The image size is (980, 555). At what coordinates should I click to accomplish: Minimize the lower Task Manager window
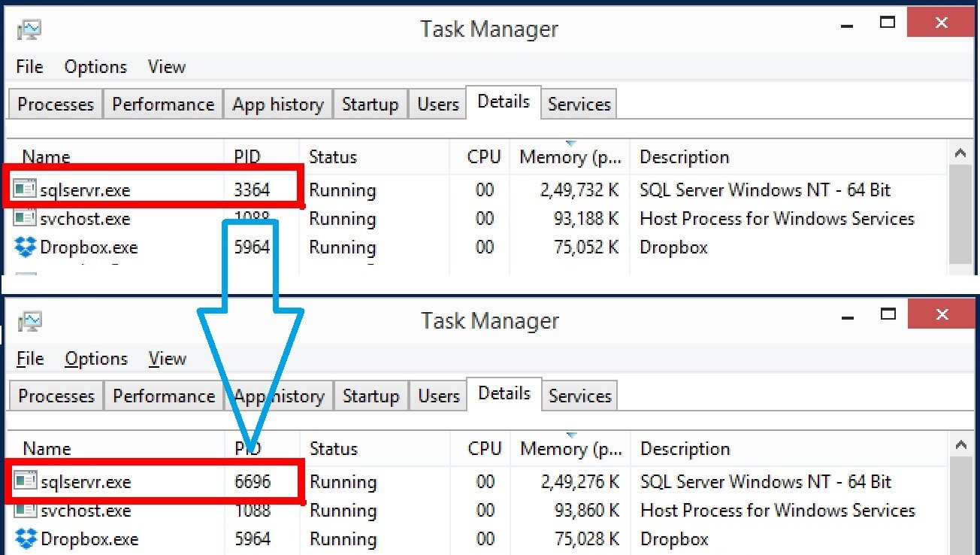847,317
